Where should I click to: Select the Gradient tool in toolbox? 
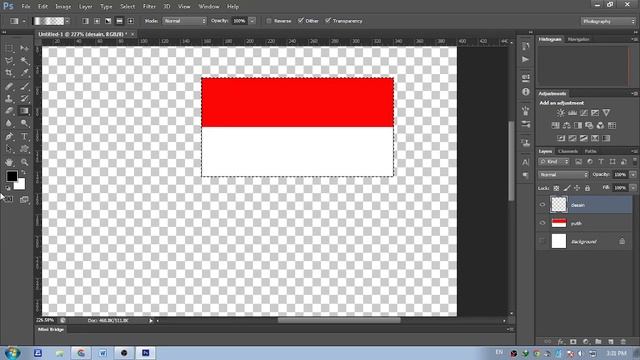click(24, 111)
